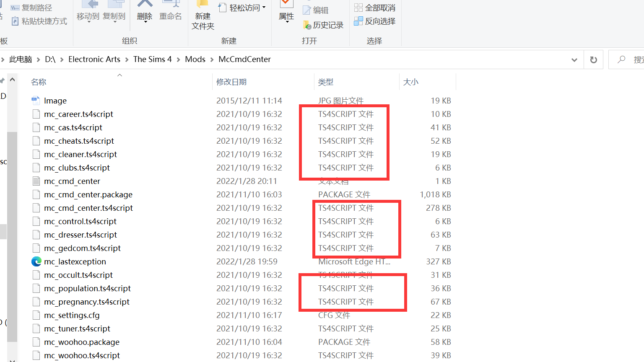Go to 此电脑 in the address bar
Viewport: 644px width, 362px height.
tap(21, 59)
